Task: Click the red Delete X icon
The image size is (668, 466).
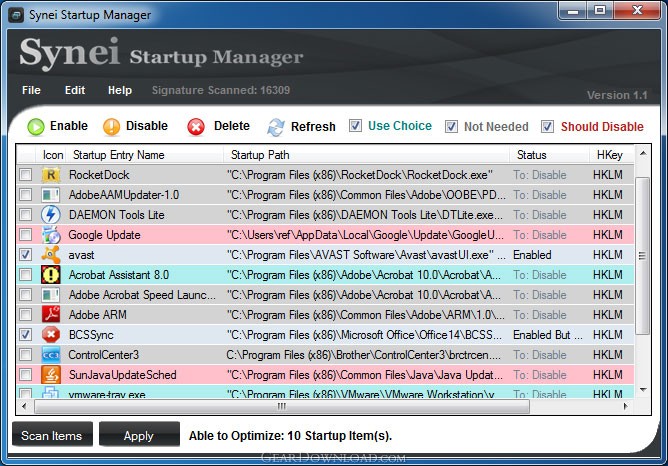Action: (196, 127)
